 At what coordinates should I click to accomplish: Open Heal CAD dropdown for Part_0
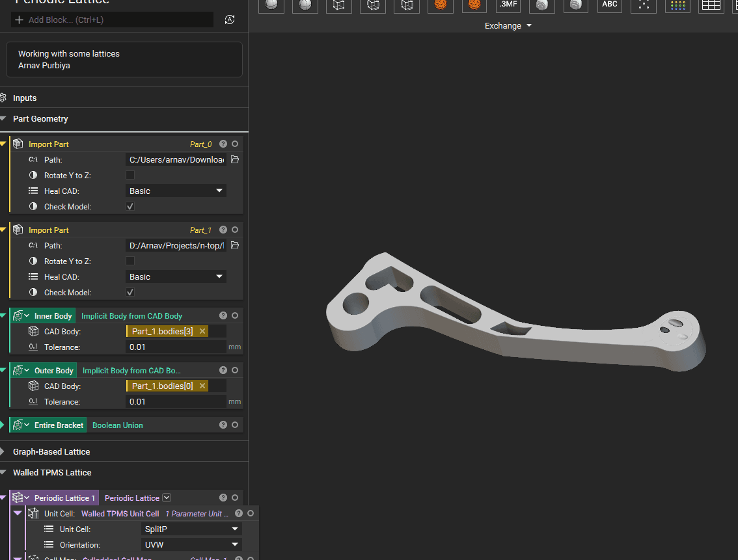pyautogui.click(x=176, y=191)
